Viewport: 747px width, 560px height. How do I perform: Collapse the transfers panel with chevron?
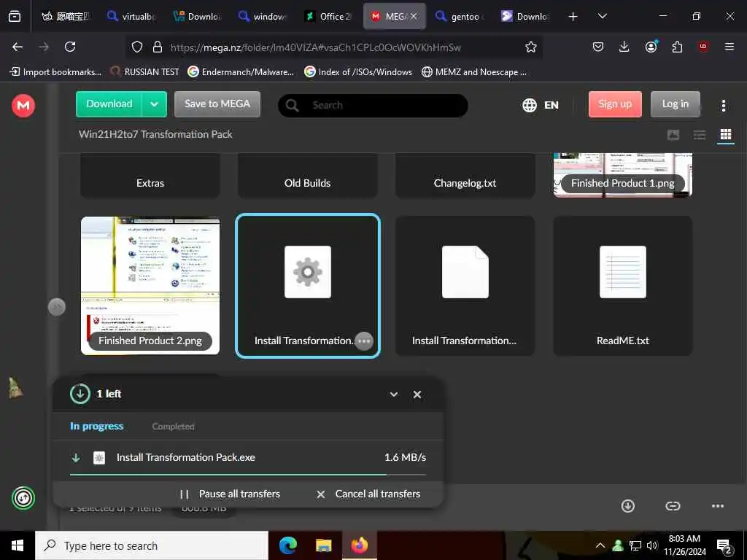point(394,394)
